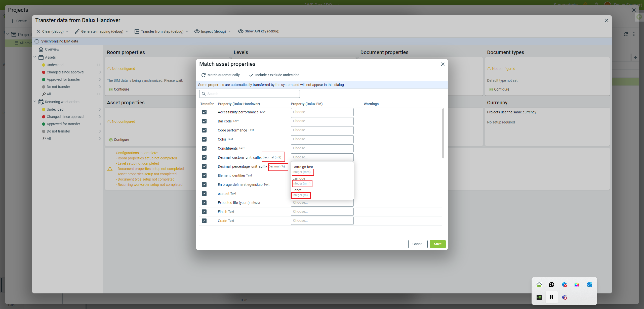Click the Cancel button
Viewport: 644px width, 309px height.
pos(418,244)
